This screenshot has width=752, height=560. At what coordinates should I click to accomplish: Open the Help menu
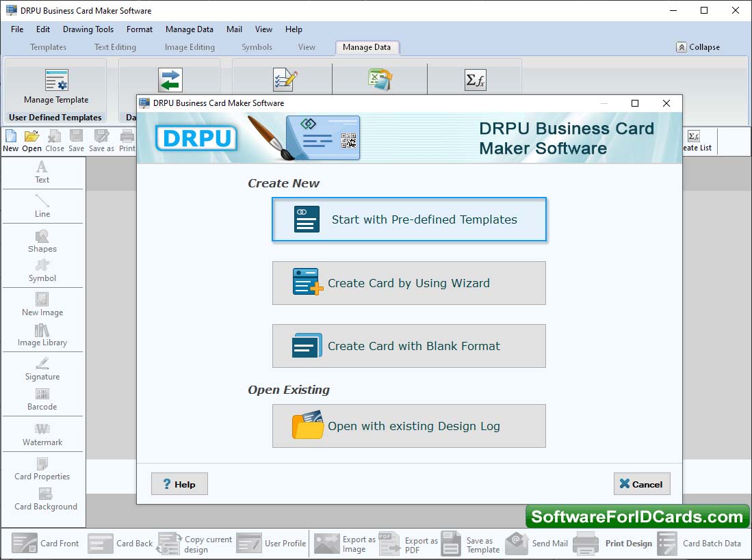point(294,29)
